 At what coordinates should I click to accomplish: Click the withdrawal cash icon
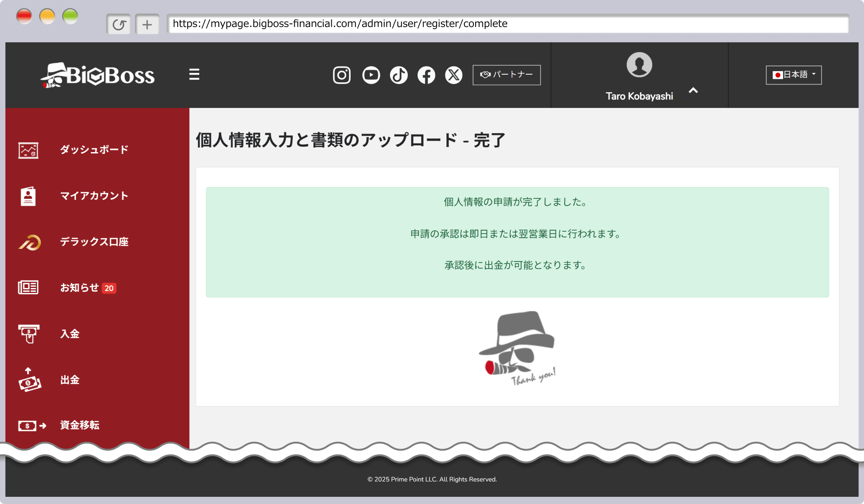point(29,380)
